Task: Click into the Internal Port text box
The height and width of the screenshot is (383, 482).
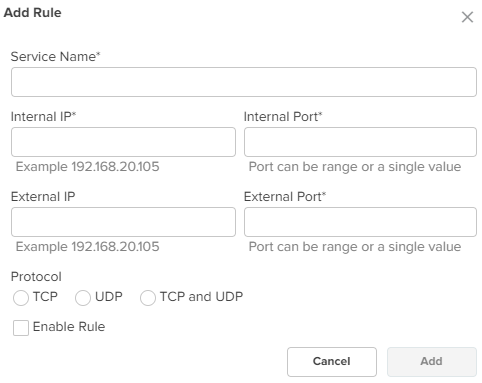Action: tap(360, 142)
